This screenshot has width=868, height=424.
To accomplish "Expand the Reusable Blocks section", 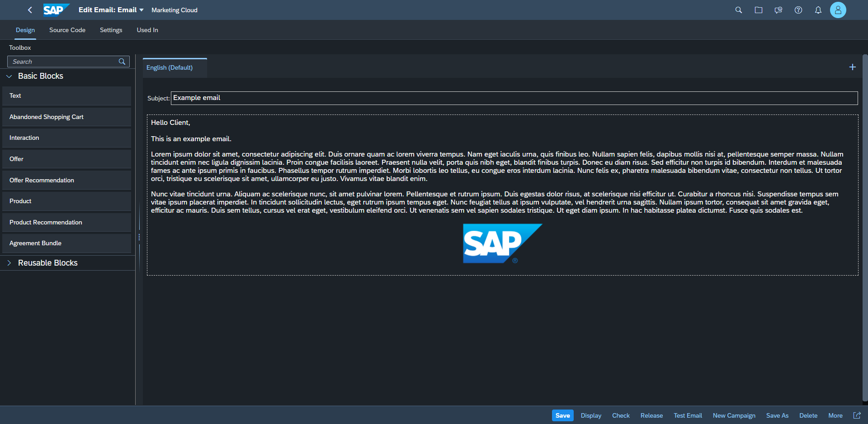I will (9, 263).
